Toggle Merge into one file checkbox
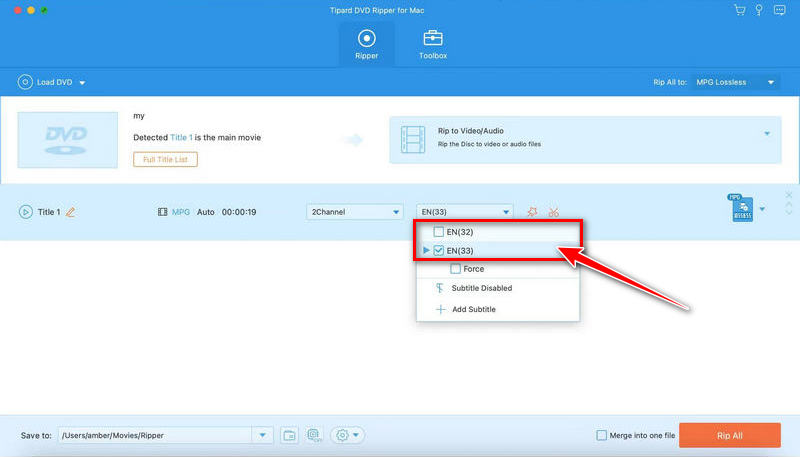Screen dimensions: 800x457 pos(602,435)
